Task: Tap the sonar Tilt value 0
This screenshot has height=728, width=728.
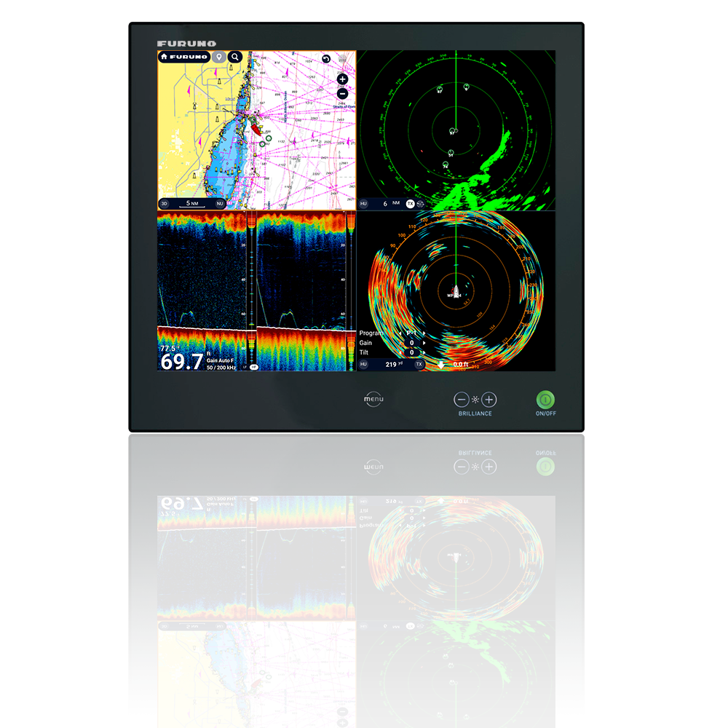Action: (x=412, y=352)
